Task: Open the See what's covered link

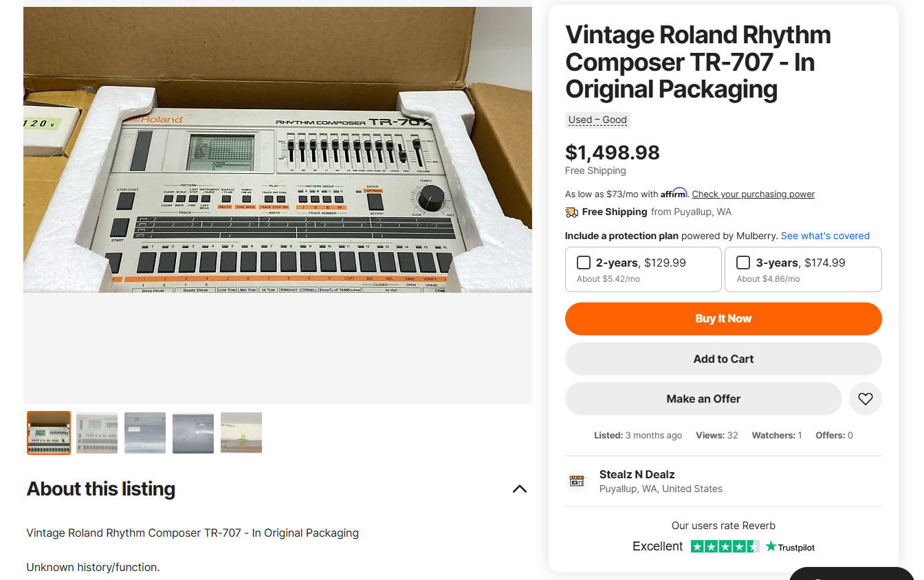Action: pos(825,236)
